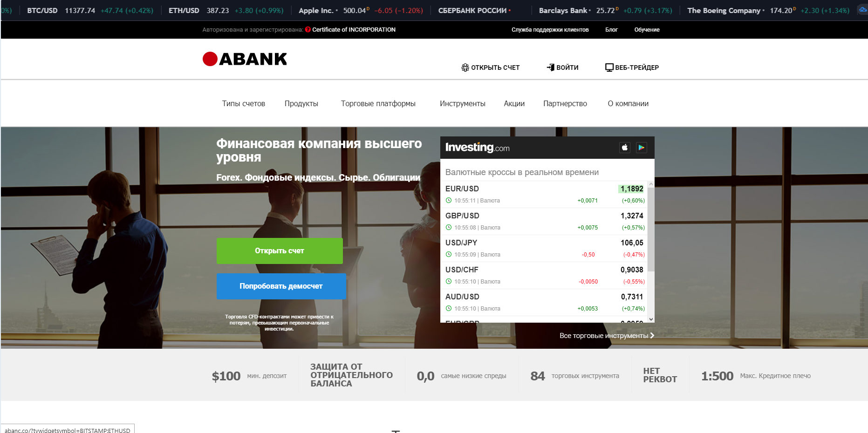Open account via ОТКРЫТЬ СЧЕТ header link
Screen dimensions: 868x433
click(x=490, y=68)
